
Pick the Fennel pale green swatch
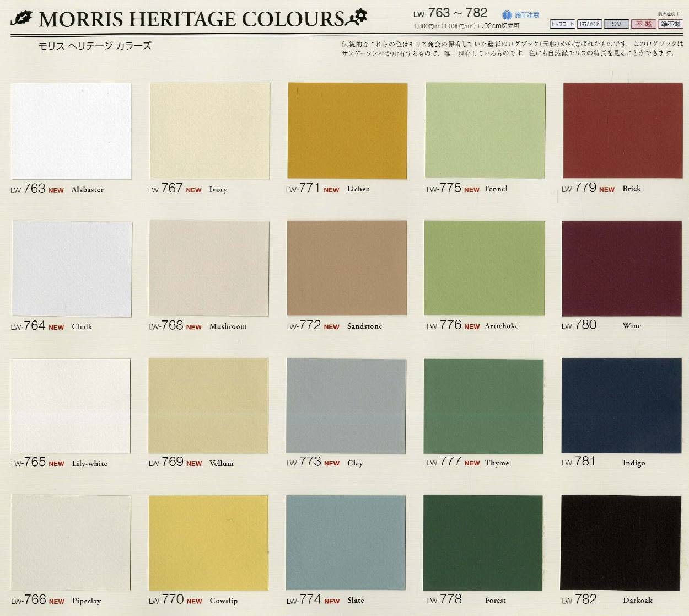click(485, 131)
